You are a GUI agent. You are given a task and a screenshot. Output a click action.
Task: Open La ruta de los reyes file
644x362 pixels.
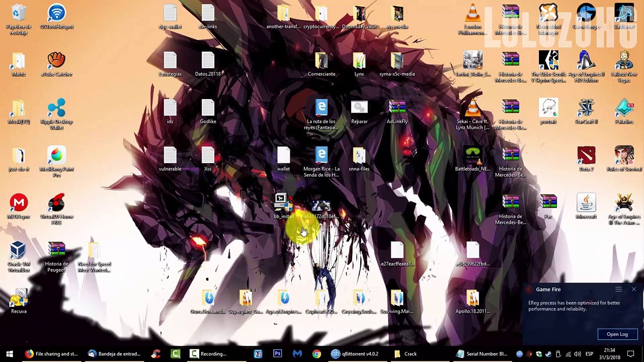(321, 115)
